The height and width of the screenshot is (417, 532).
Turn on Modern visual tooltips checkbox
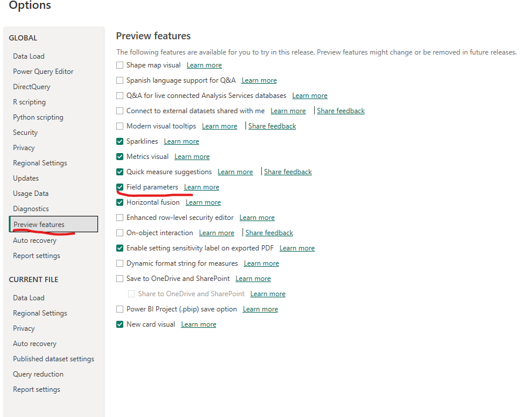(119, 126)
